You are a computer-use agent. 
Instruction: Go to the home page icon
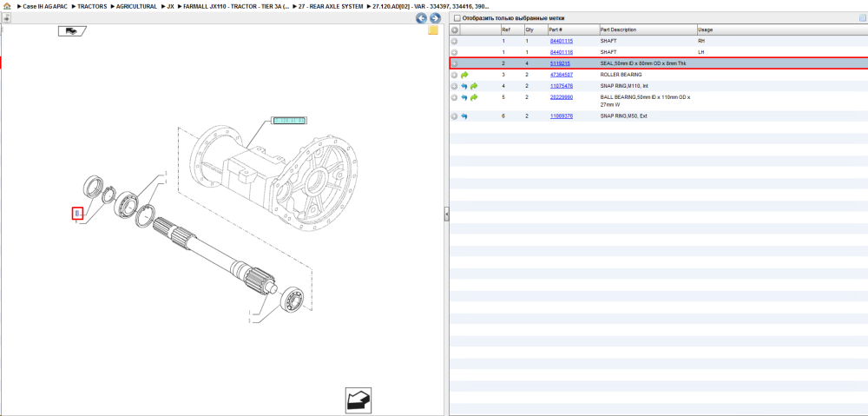[7, 6]
